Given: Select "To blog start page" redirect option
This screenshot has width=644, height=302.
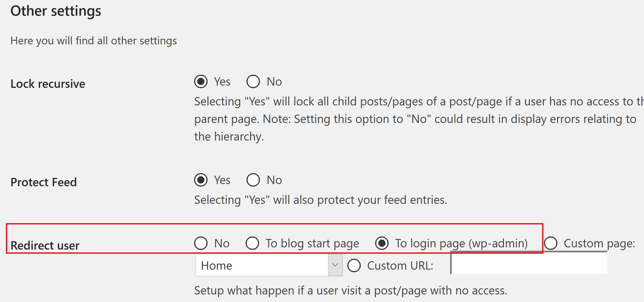Looking at the screenshot, I should (x=252, y=243).
